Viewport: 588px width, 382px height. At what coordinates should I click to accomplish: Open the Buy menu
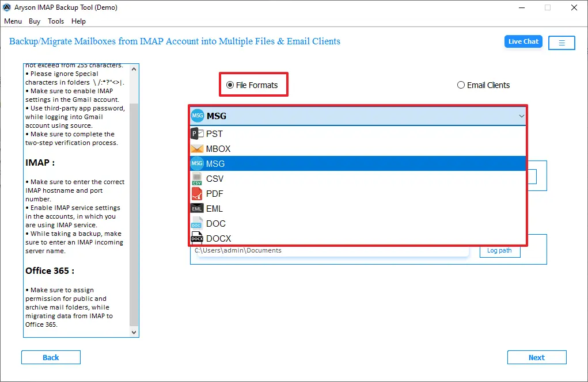click(34, 21)
